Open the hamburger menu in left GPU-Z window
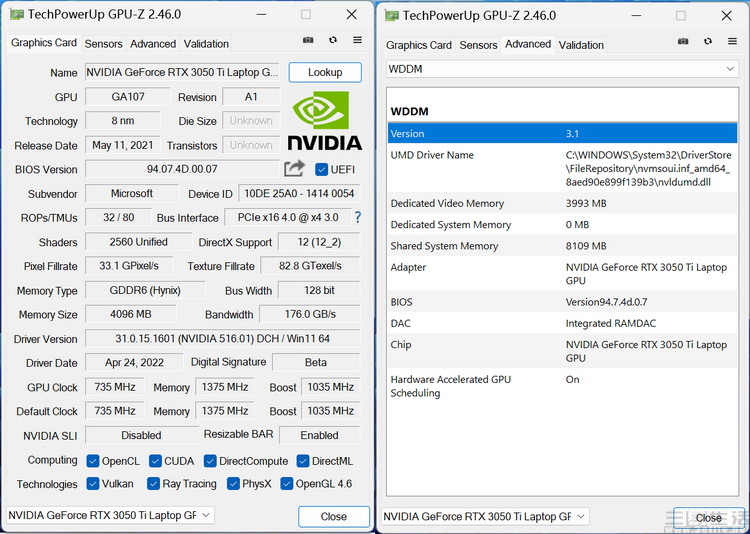The width and height of the screenshot is (750, 534). click(x=357, y=40)
